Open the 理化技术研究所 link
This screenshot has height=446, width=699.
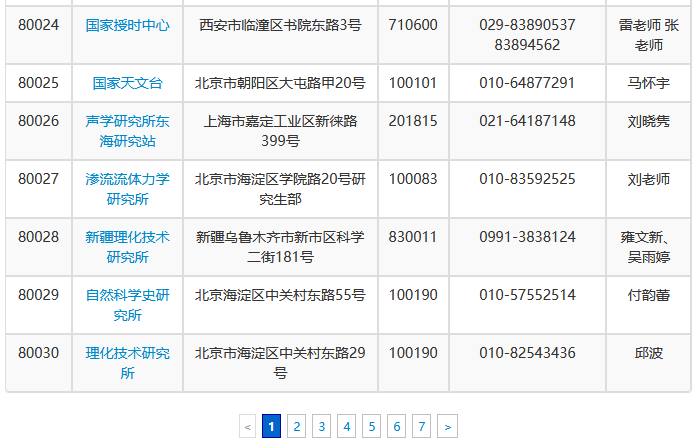pyautogui.click(x=127, y=363)
